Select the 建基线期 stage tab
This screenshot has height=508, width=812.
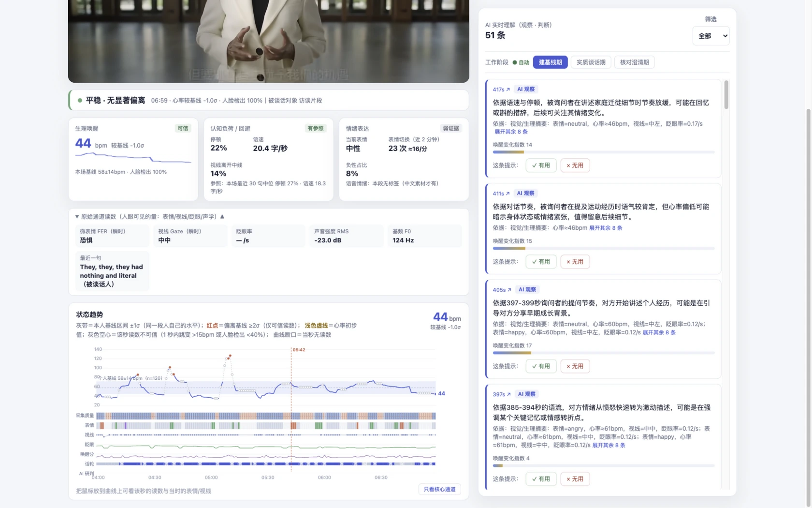click(x=550, y=62)
